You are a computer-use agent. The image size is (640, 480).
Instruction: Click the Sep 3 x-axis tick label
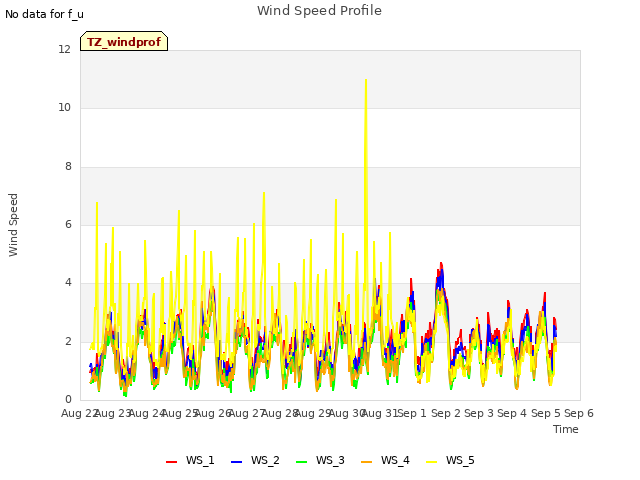[479, 413]
